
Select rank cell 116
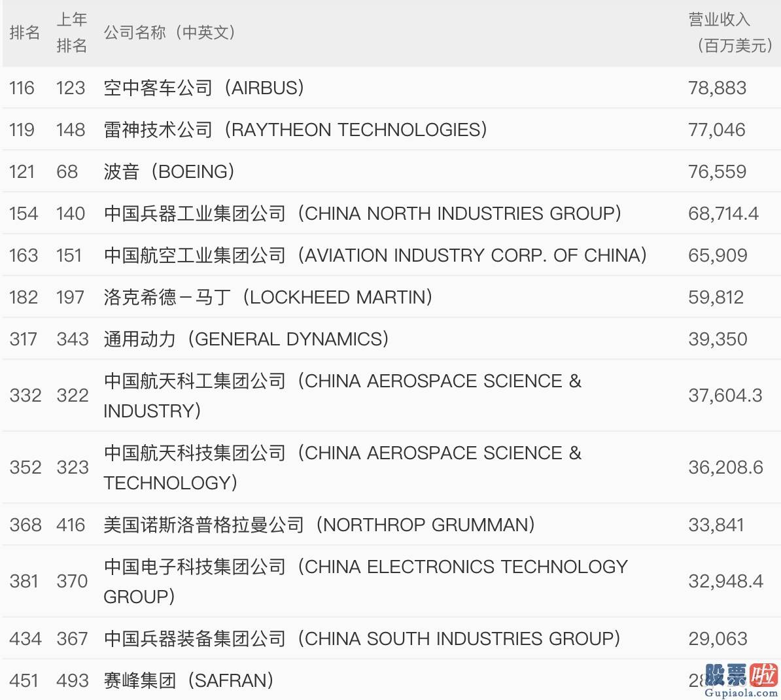[x=22, y=88]
